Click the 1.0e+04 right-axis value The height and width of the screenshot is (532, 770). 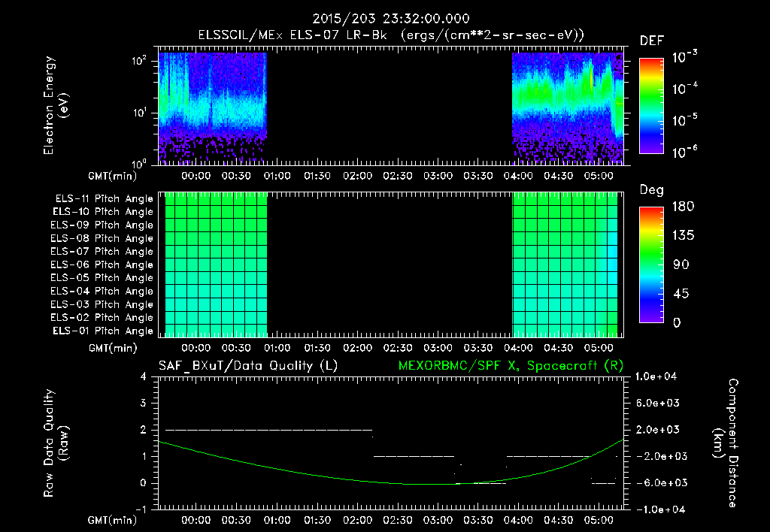[x=656, y=377]
